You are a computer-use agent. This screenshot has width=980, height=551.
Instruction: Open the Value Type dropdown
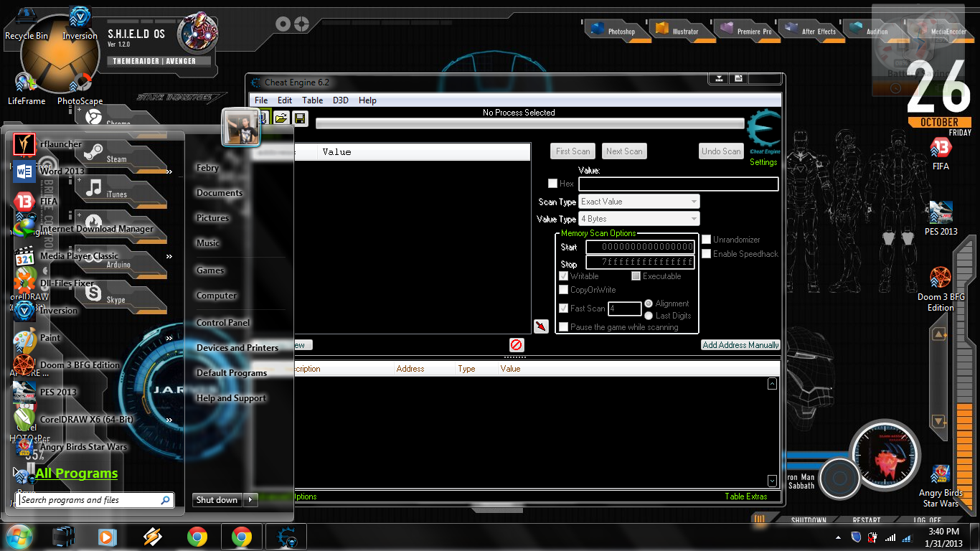[x=639, y=219]
